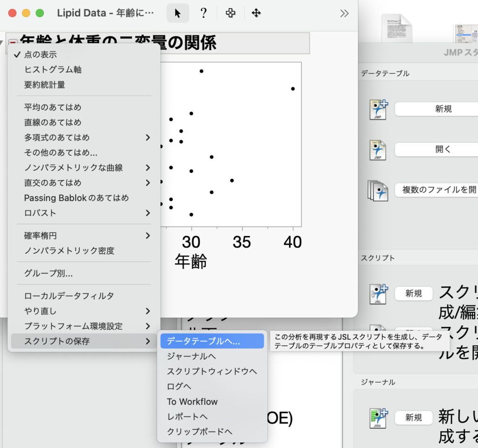Image resolution: width=478 pixels, height=448 pixels.
Task: Click the new JSL script icon
Action: [378, 294]
